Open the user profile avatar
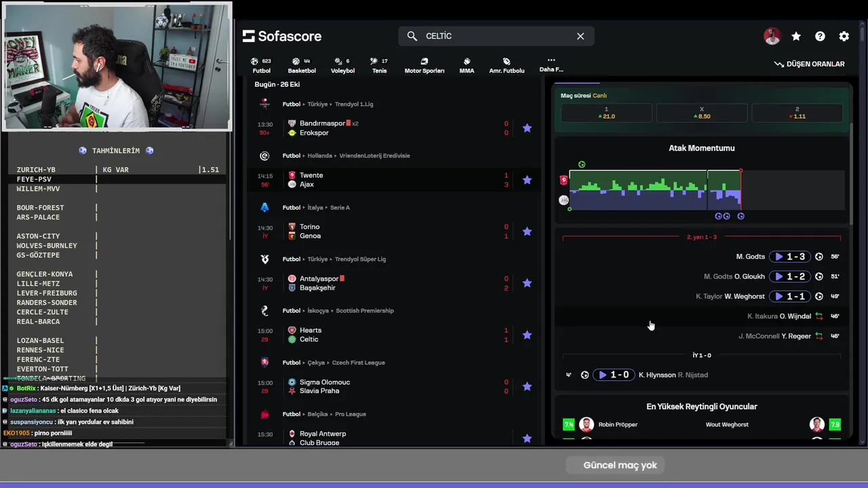This screenshot has height=488, width=868. point(772,37)
